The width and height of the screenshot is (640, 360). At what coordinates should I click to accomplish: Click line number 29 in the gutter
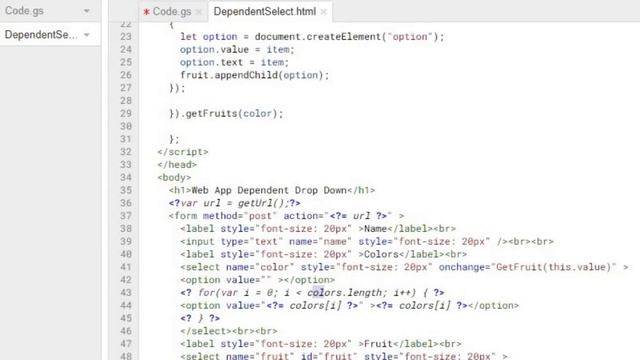tap(126, 113)
